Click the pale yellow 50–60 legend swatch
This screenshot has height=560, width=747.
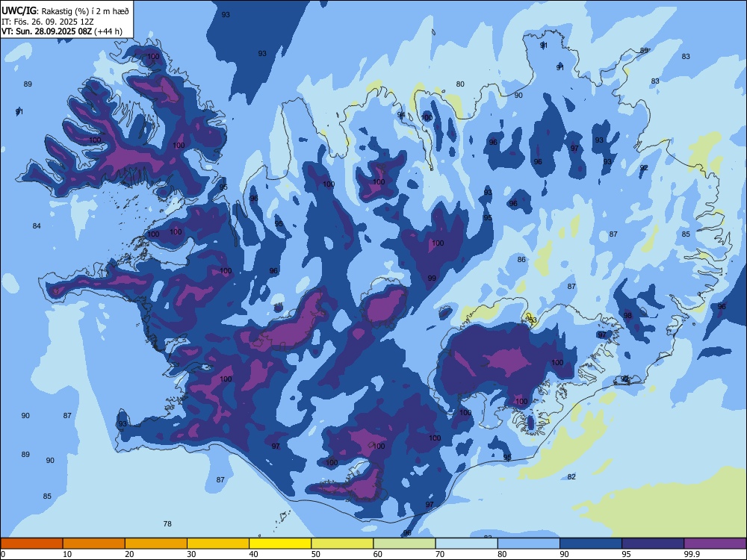pos(342,544)
